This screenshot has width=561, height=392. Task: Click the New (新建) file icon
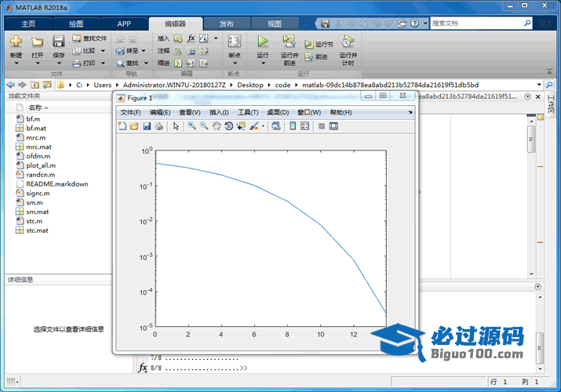coord(16,42)
